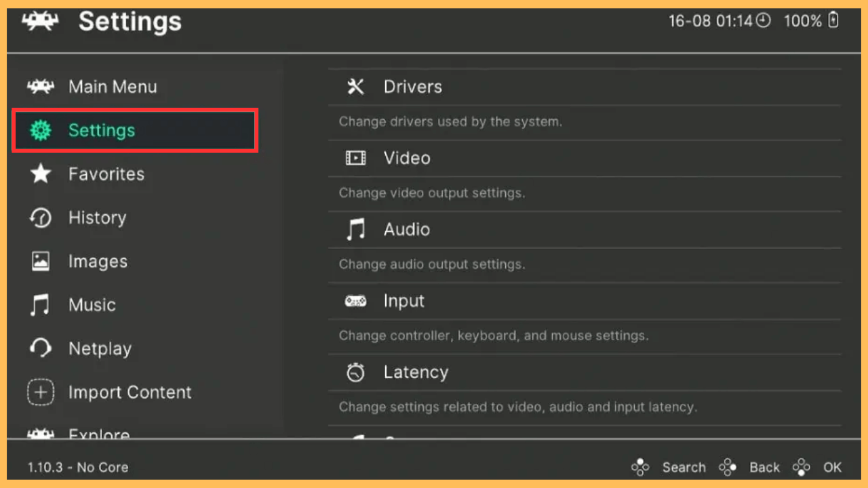Click the Explore entry at sidebar bottom
Screen dimensions: 868x488
(x=99, y=434)
